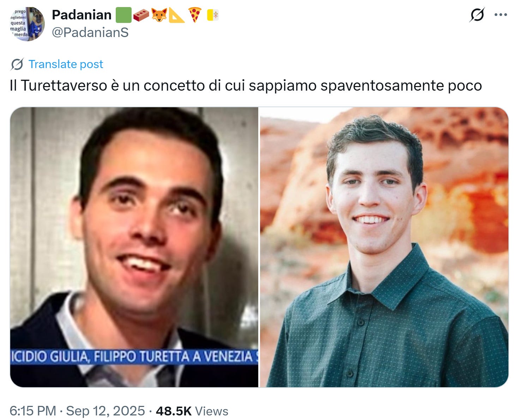Click the Grok icon beside Translate post
519x420 pixels.
(x=17, y=64)
